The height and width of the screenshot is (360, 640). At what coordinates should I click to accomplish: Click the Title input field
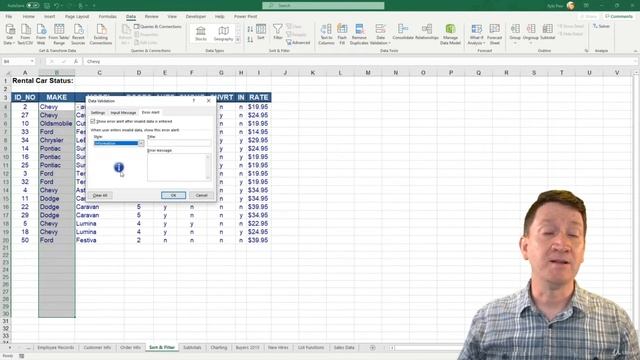(179, 143)
